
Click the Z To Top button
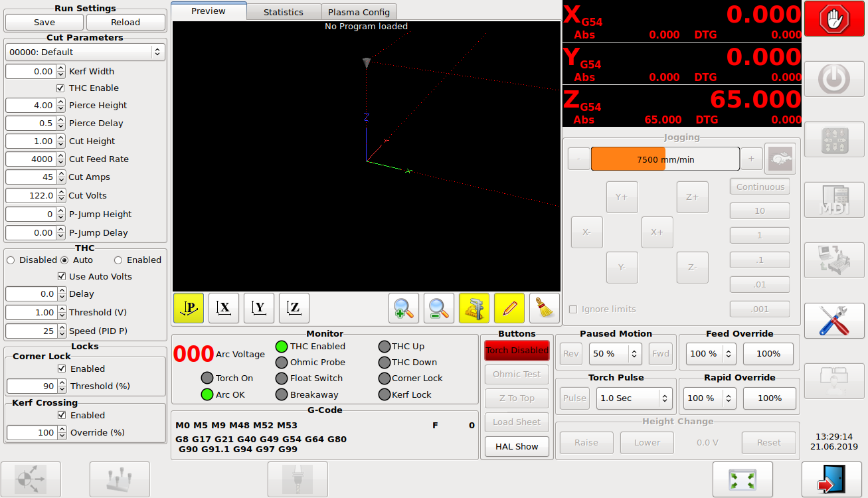(x=517, y=398)
